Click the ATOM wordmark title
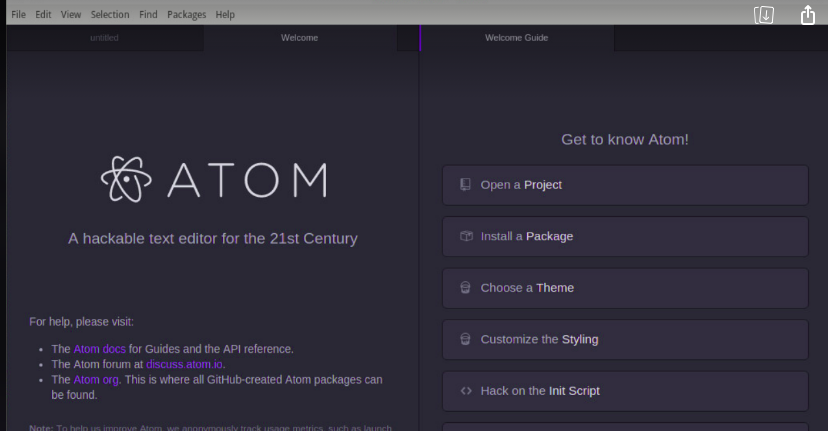The width and height of the screenshot is (828, 431). click(248, 180)
